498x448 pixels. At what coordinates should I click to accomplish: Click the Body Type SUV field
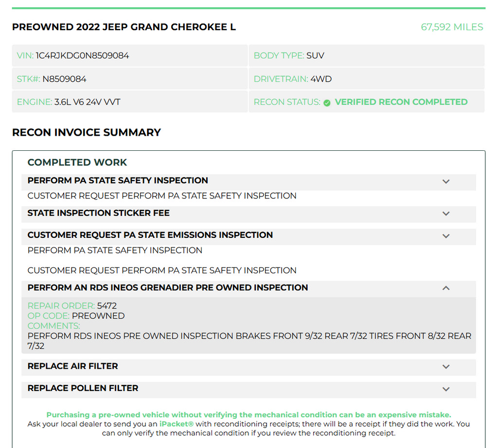click(367, 55)
